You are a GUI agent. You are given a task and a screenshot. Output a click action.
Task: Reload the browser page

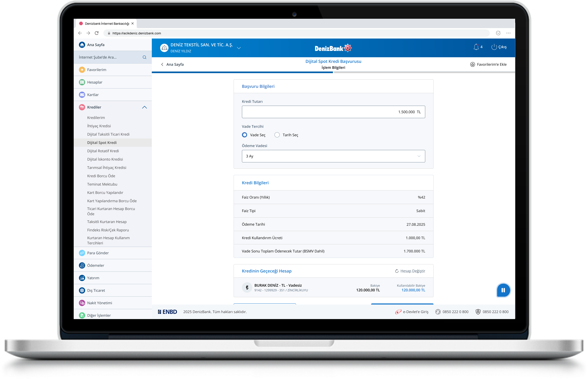[x=97, y=33]
